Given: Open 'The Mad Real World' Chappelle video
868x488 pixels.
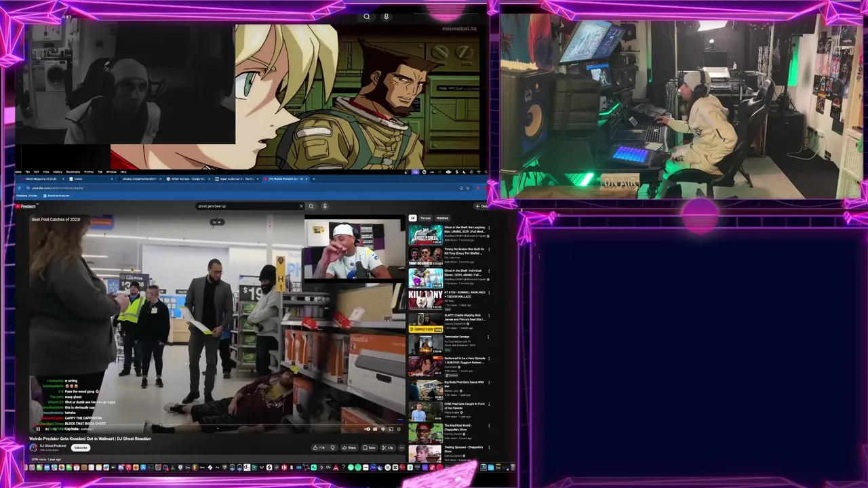Looking at the screenshot, I should (x=425, y=433).
